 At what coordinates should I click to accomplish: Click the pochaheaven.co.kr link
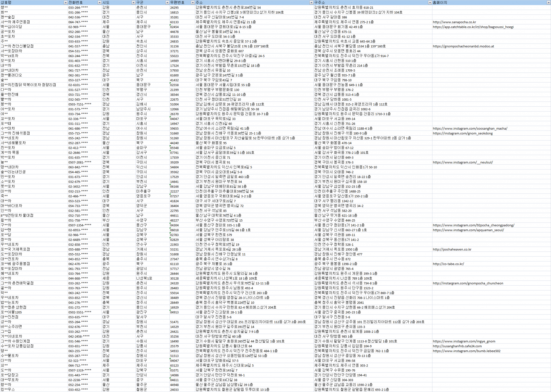(452, 249)
